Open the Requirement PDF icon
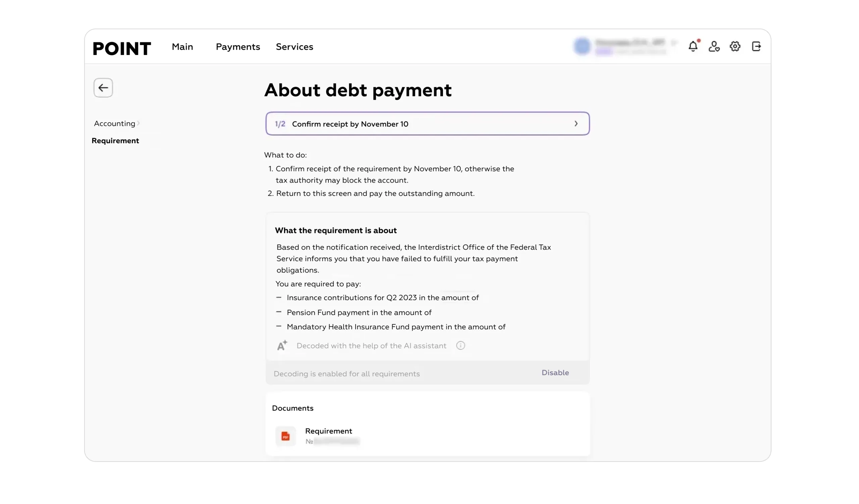 tap(286, 436)
